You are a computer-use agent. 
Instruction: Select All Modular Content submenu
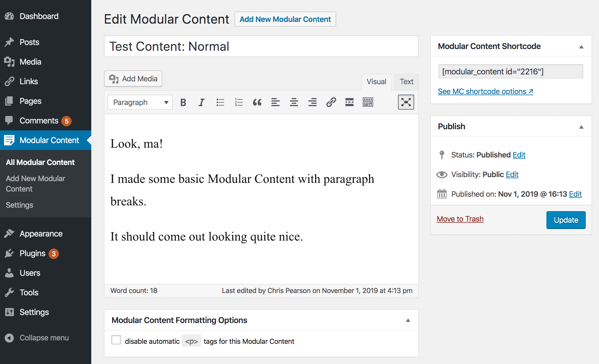click(x=40, y=162)
